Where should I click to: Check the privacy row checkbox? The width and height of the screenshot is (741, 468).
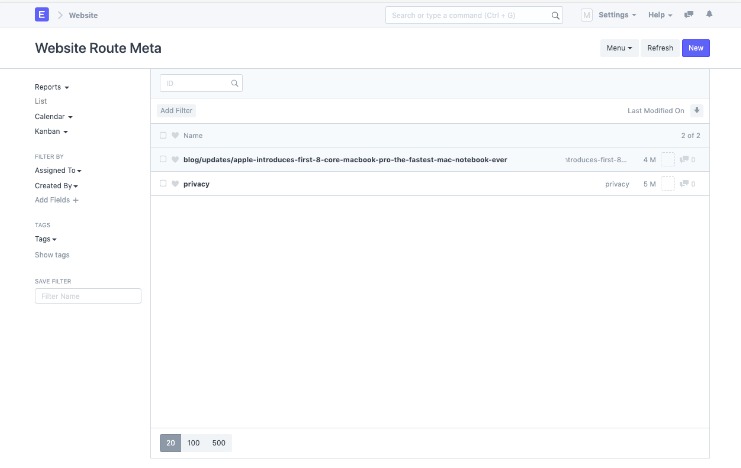tap(163, 183)
